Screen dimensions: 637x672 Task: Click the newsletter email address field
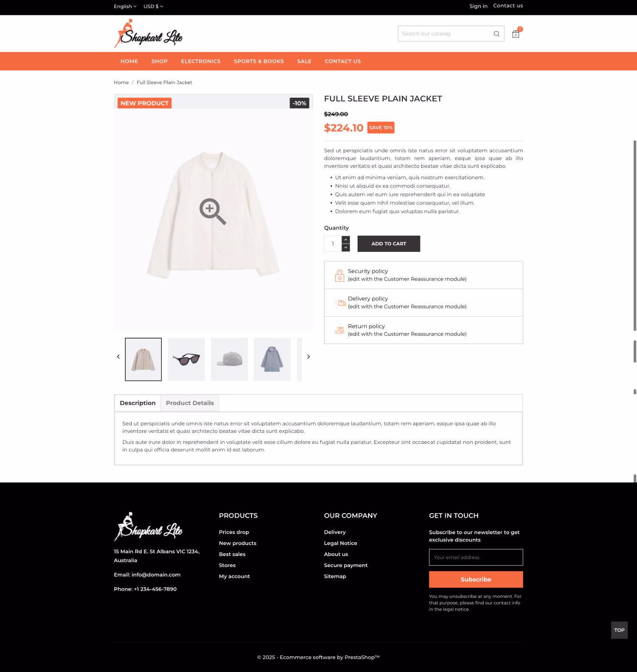[476, 557]
